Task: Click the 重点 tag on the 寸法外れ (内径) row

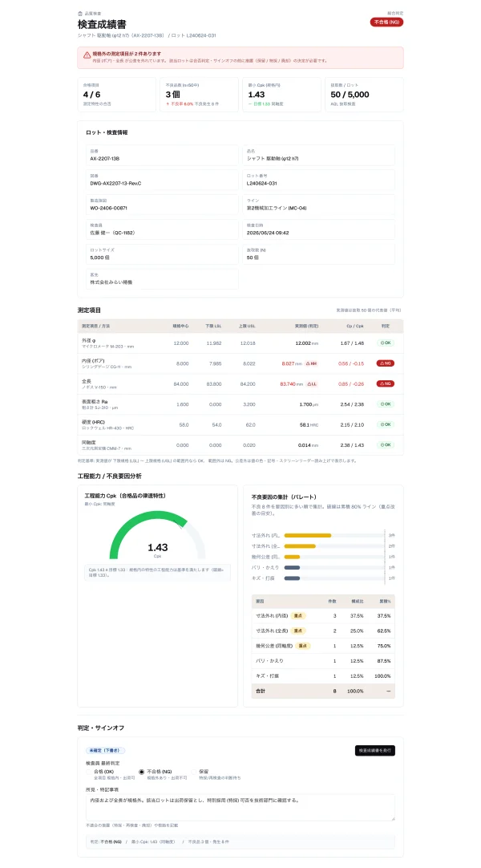Action: pyautogui.click(x=298, y=615)
